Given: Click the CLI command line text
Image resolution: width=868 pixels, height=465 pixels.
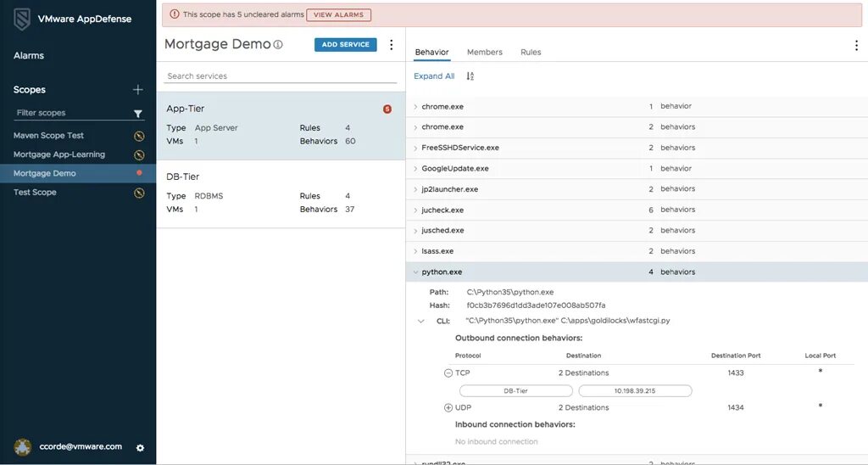Looking at the screenshot, I should pyautogui.click(x=567, y=321).
